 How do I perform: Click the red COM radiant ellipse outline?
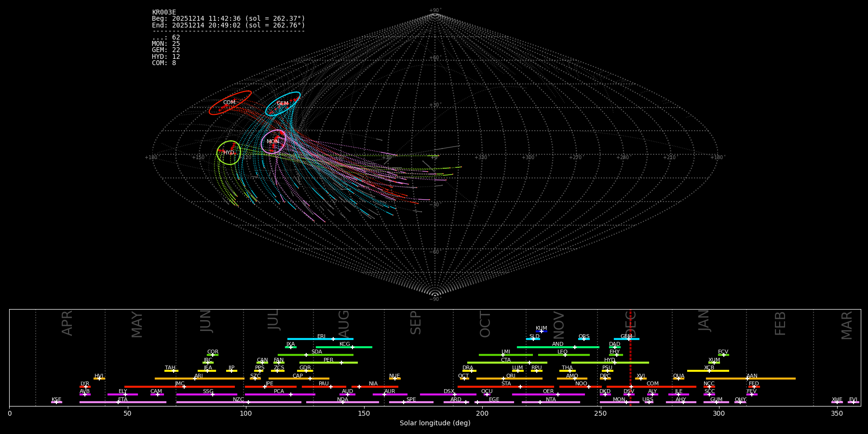point(230,103)
